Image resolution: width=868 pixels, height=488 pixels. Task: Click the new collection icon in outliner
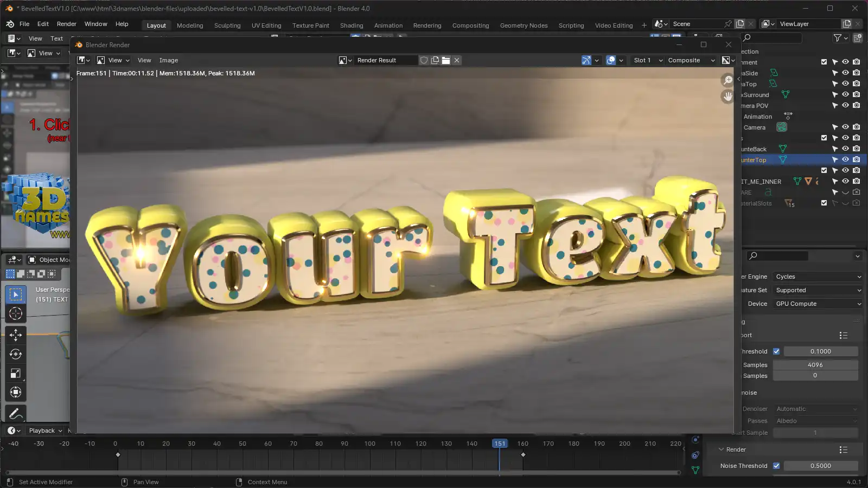(x=858, y=37)
